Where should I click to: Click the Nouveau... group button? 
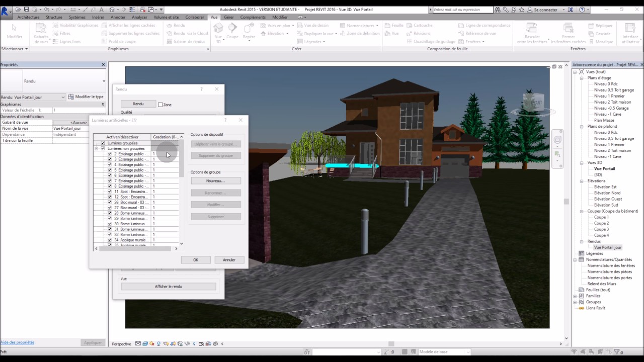(x=215, y=180)
